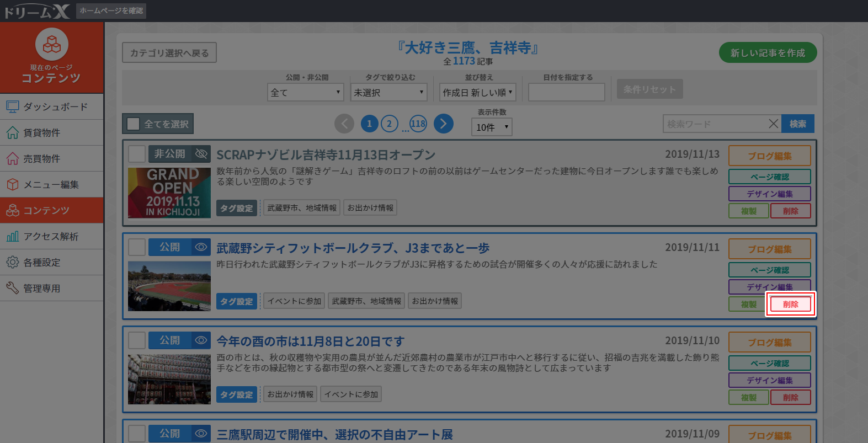This screenshot has width=868, height=443.
Task: Click ブログ編集 for SCRAP article
Action: point(770,156)
